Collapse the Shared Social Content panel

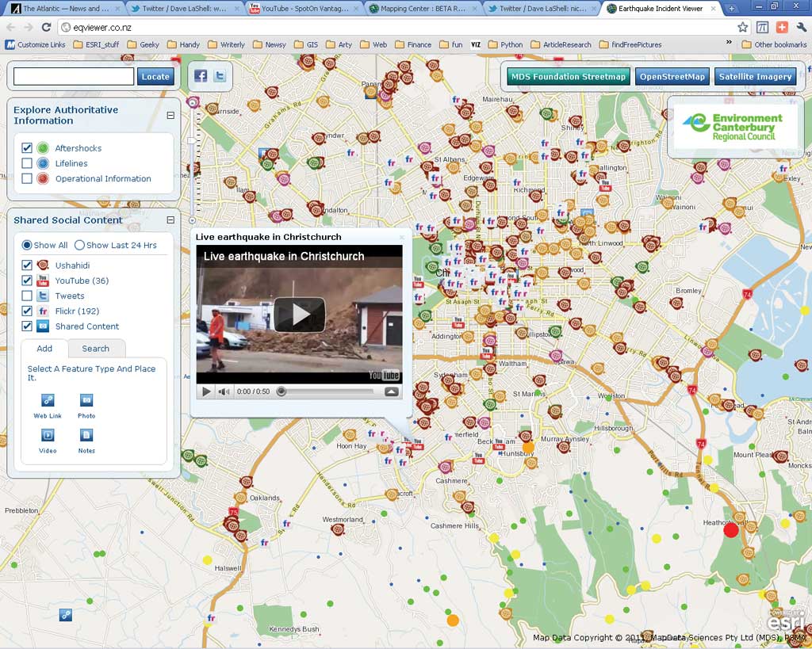click(x=170, y=220)
